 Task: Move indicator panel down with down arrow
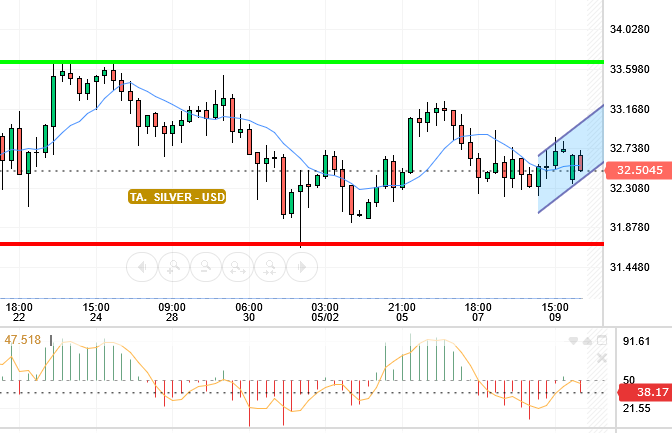point(573,341)
